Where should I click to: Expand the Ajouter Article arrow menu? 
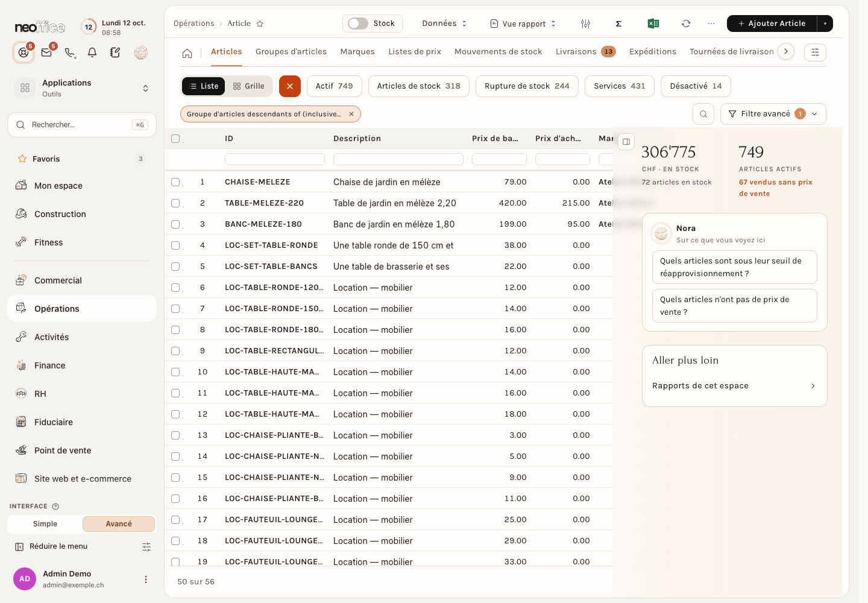[x=825, y=24]
